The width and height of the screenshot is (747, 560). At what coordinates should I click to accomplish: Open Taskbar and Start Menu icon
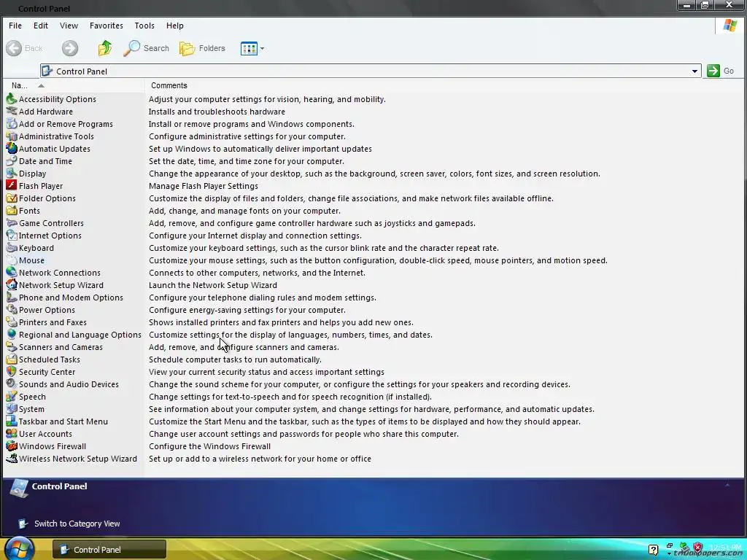[12, 421]
